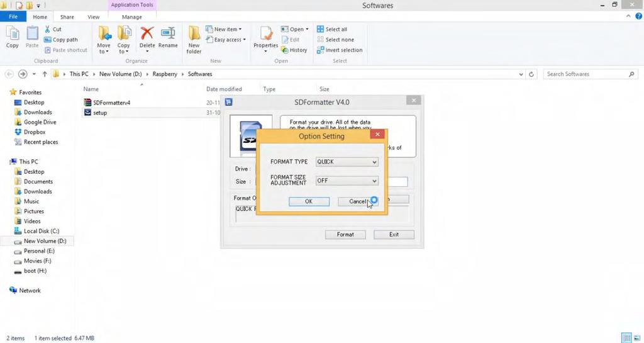Viewport: 644px width, 343px height.
Task: Sort by the Date modified column header
Action: pos(224,89)
